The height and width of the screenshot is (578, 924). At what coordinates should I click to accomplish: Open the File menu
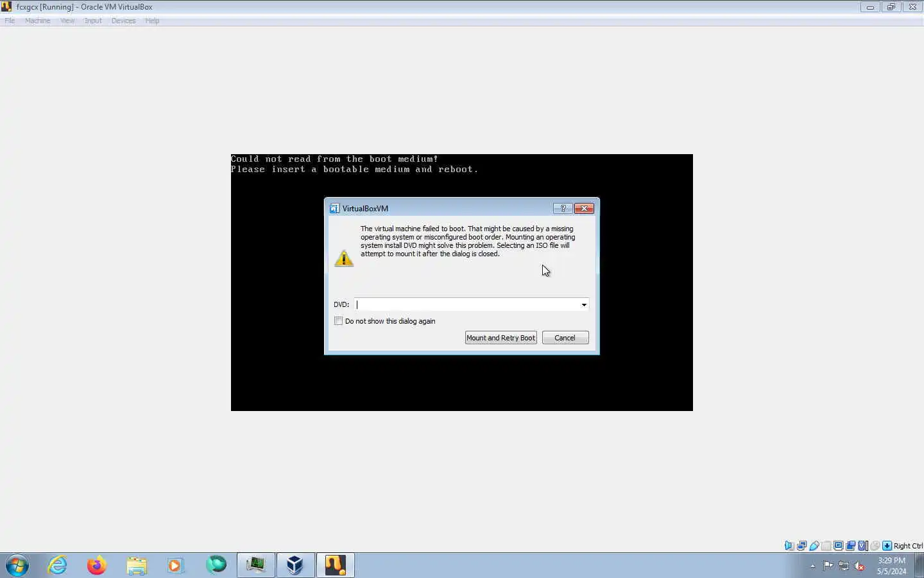pyautogui.click(x=10, y=21)
